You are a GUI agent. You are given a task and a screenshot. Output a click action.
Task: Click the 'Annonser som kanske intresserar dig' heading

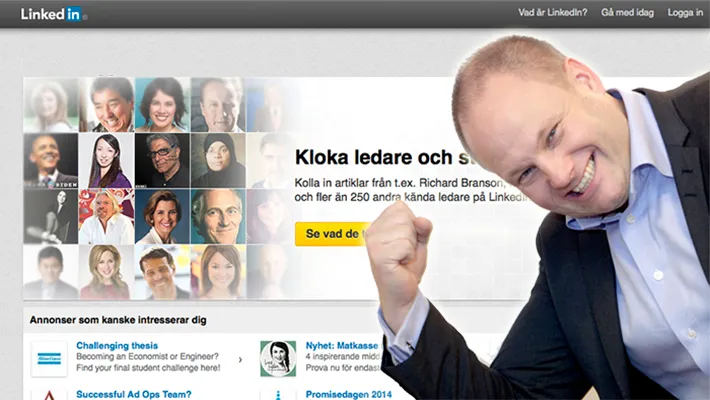118,320
